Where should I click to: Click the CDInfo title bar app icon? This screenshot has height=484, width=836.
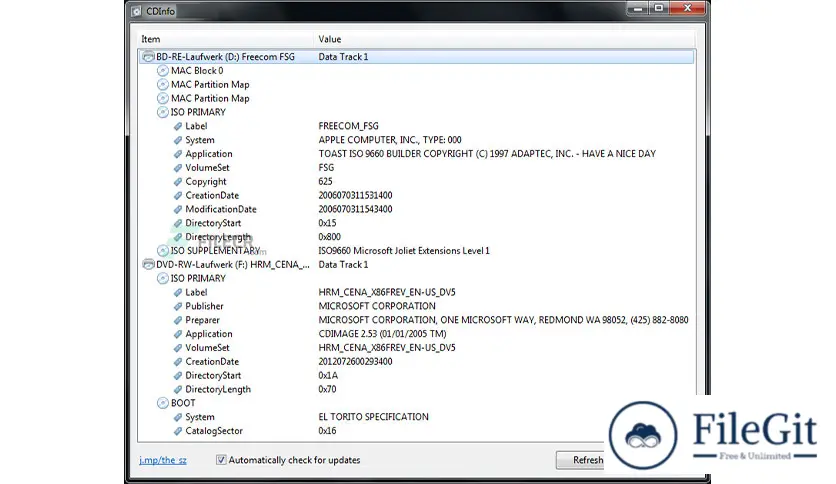[136, 11]
